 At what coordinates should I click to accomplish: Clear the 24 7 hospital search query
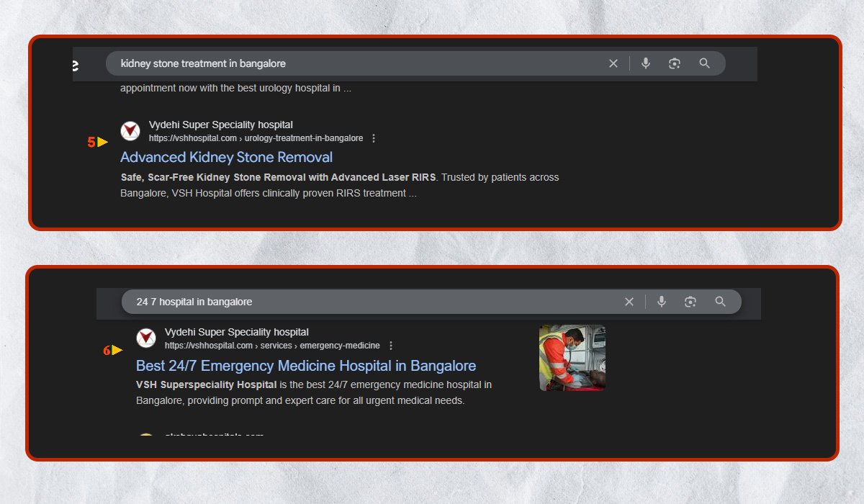[629, 302]
